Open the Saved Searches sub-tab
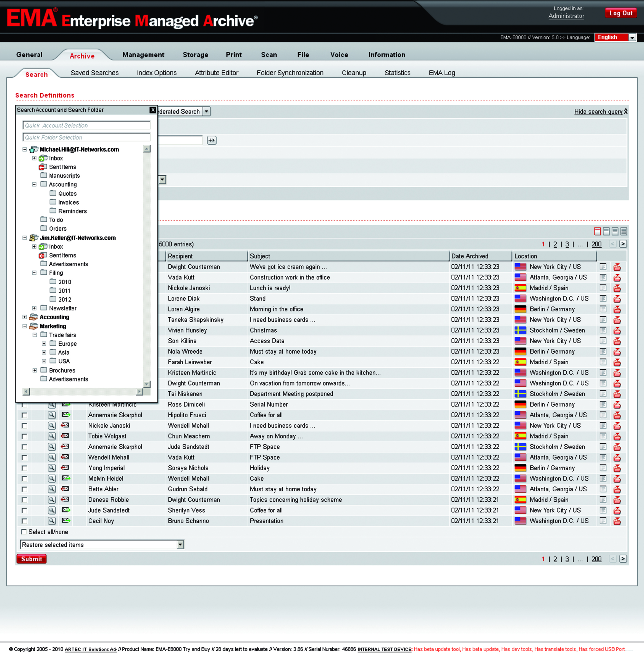This screenshot has height=656, width=644. point(94,73)
